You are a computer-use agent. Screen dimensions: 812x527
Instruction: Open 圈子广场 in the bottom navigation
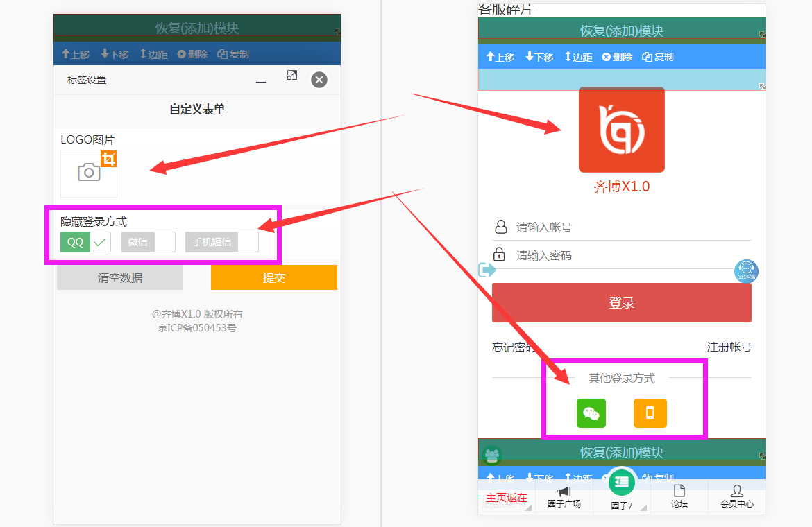pos(564,496)
